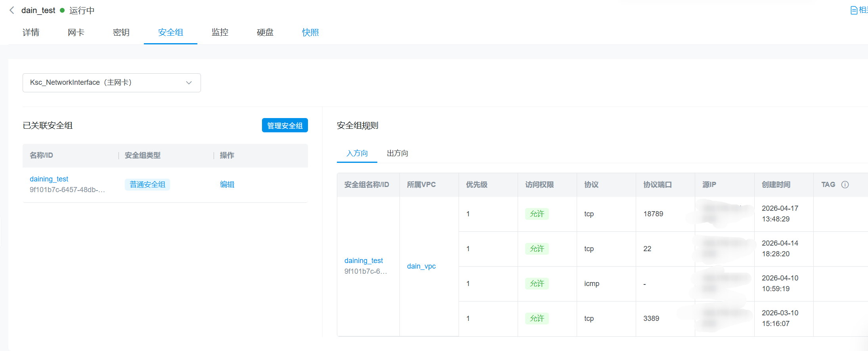This screenshot has width=868, height=351.
Task: Open the dain_vpc link
Action: 421,266
